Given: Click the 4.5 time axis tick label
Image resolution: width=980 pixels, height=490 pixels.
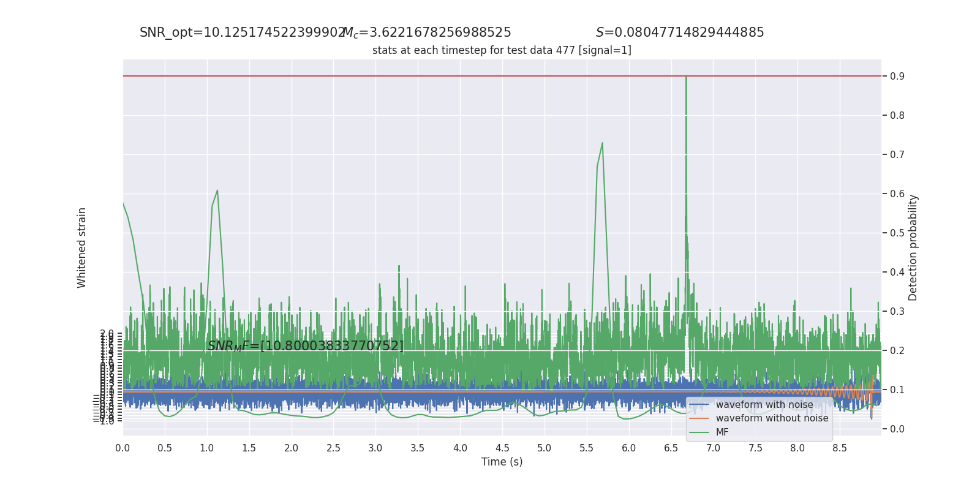Looking at the screenshot, I should (502, 448).
